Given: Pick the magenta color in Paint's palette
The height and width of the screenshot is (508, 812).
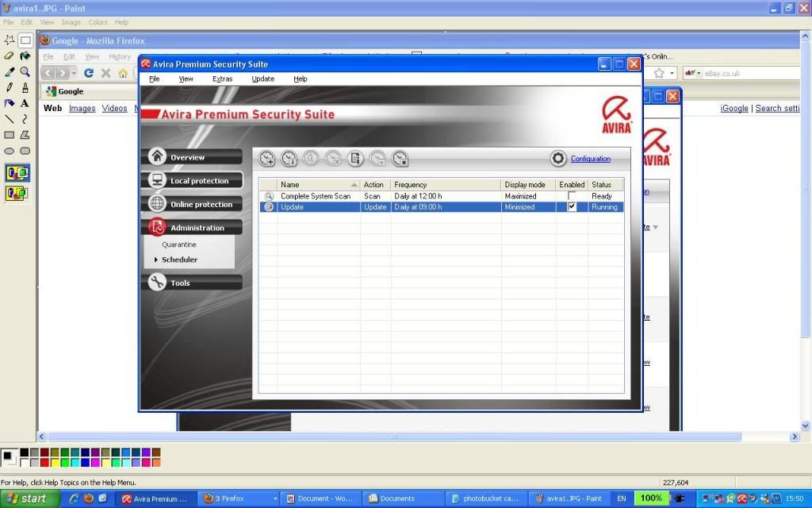Looking at the screenshot, I should (x=95, y=463).
